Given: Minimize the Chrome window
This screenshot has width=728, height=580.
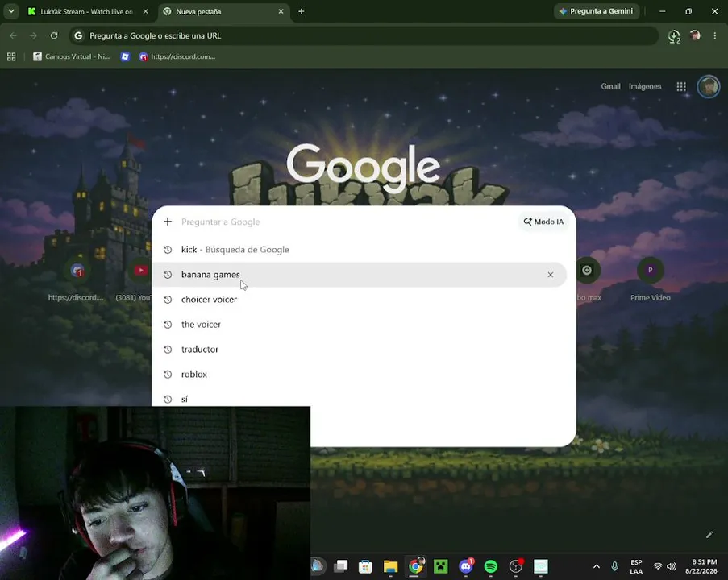Looking at the screenshot, I should click(663, 11).
